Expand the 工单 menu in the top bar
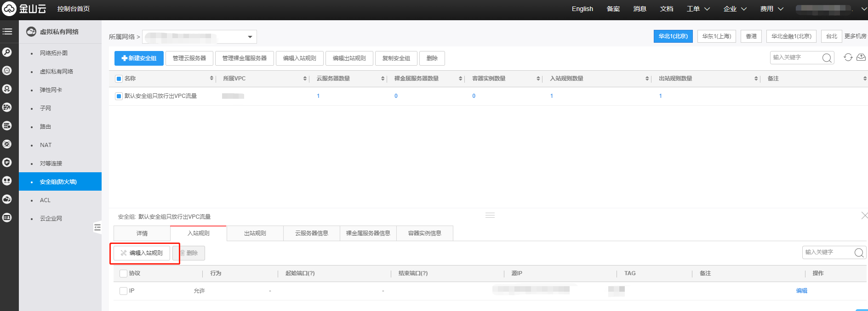 pyautogui.click(x=698, y=9)
